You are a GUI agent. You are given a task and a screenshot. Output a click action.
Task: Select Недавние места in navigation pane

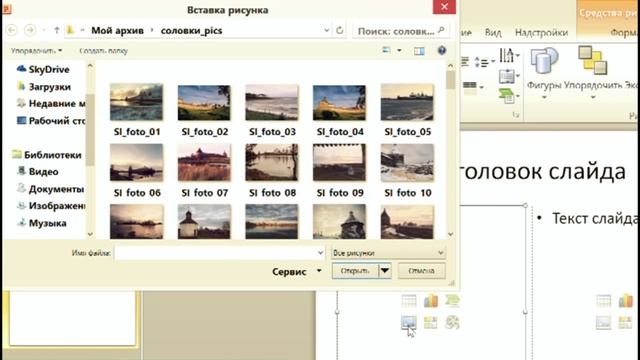[51, 104]
